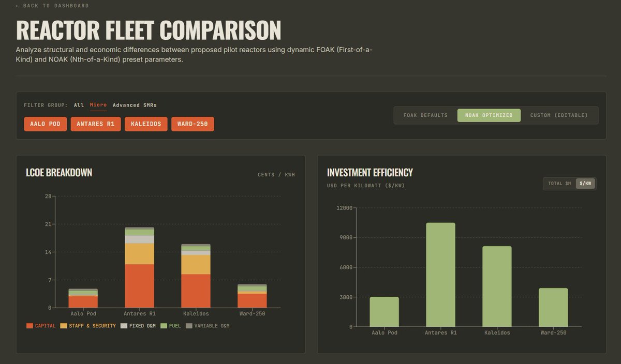Image resolution: width=621 pixels, height=364 pixels.
Task: Click Ward-250 capital segment in LCOE chart
Action: click(x=252, y=301)
